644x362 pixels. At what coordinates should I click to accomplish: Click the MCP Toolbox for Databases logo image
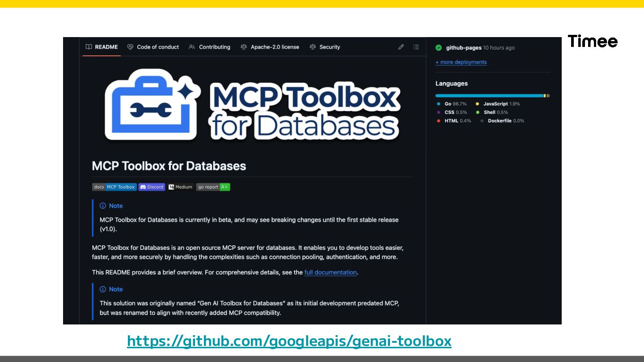coord(253,104)
